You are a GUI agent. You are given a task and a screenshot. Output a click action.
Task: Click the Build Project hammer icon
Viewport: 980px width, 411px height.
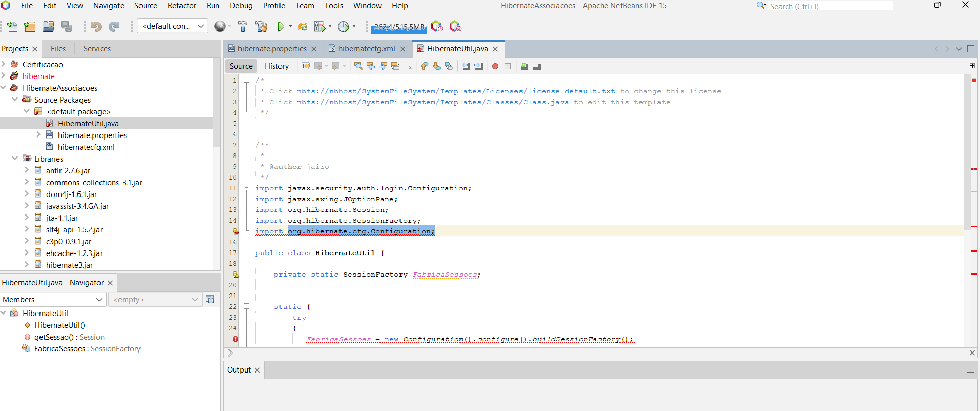click(243, 26)
